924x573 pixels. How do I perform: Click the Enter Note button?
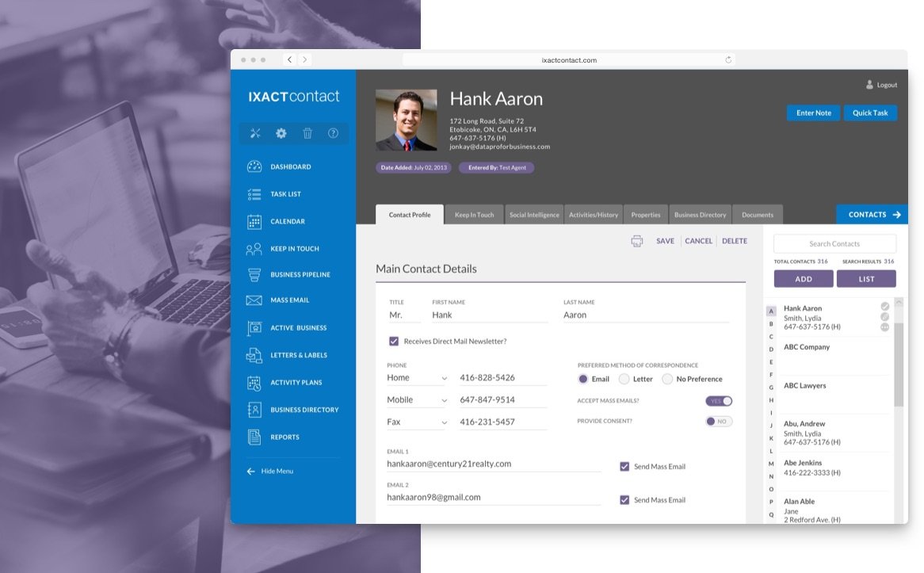(x=813, y=113)
